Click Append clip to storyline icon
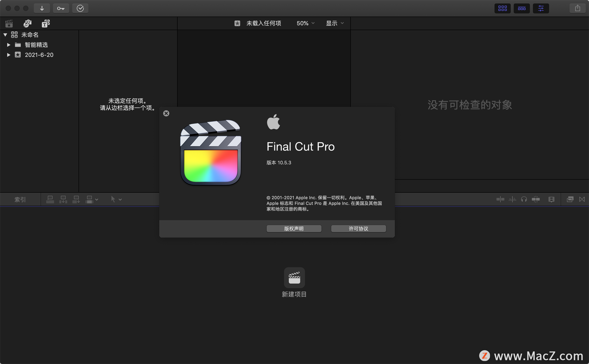Viewport: 589px width, 364px height. click(x=76, y=199)
